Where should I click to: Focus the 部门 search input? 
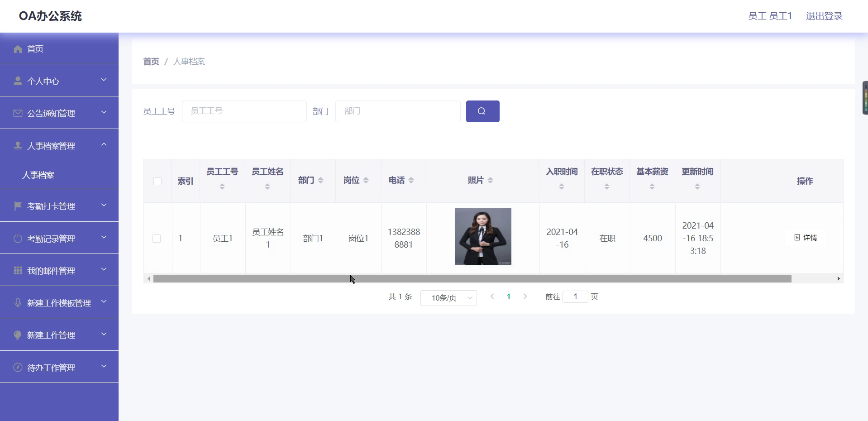(x=398, y=111)
